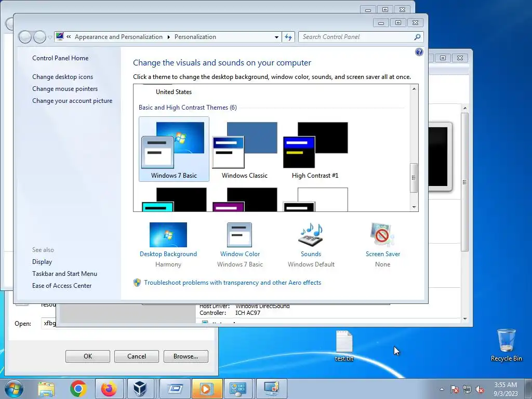The image size is (532, 399).
Task: Open the Start menu orb
Action: [x=14, y=389]
